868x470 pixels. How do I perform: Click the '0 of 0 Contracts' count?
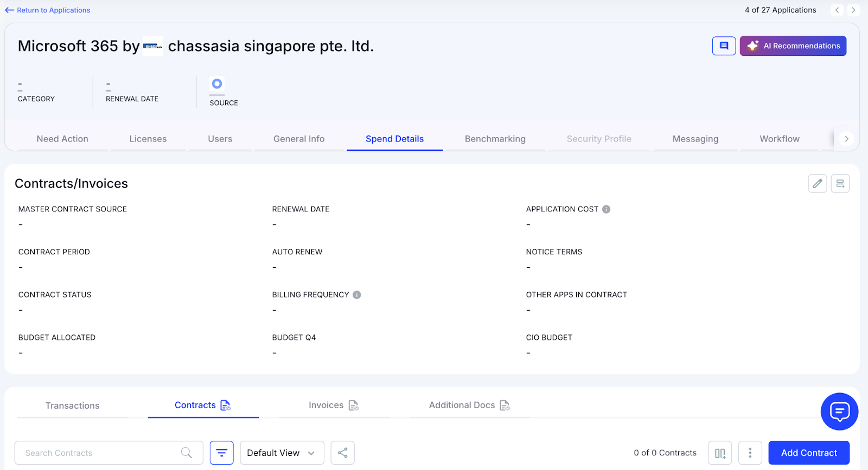coord(665,453)
